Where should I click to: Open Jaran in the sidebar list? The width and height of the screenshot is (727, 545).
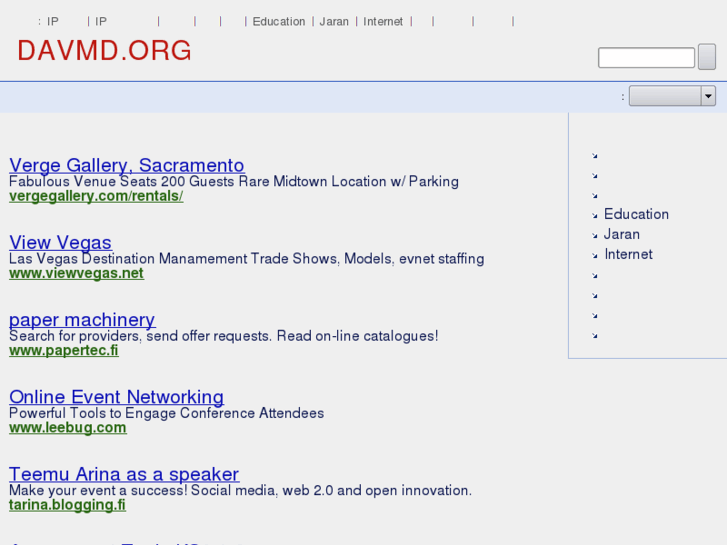[x=621, y=234]
